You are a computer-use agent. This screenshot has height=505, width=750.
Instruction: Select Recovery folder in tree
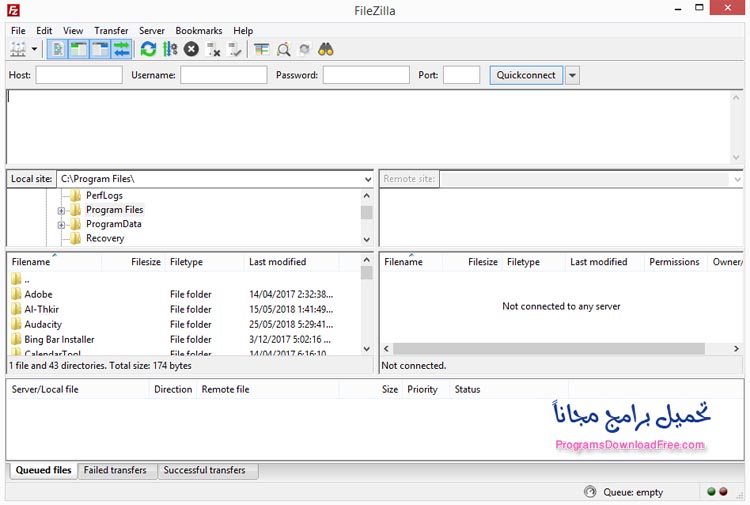click(x=105, y=238)
